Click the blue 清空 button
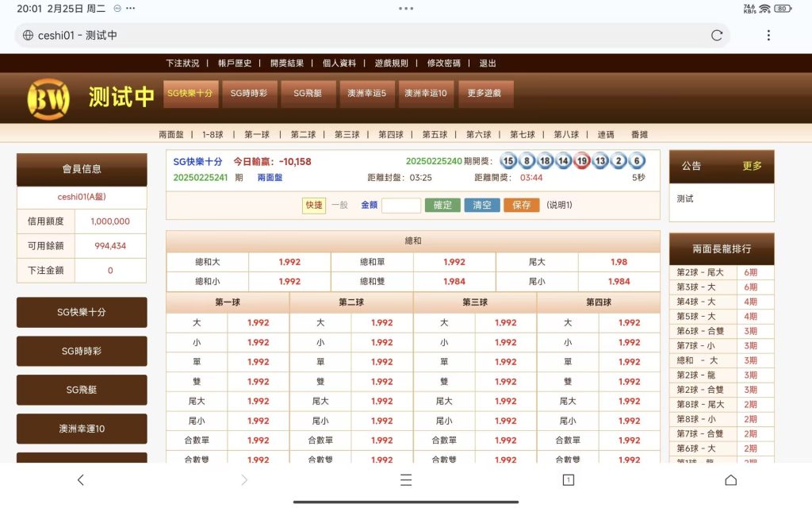The height and width of the screenshot is (508, 812). click(x=482, y=206)
